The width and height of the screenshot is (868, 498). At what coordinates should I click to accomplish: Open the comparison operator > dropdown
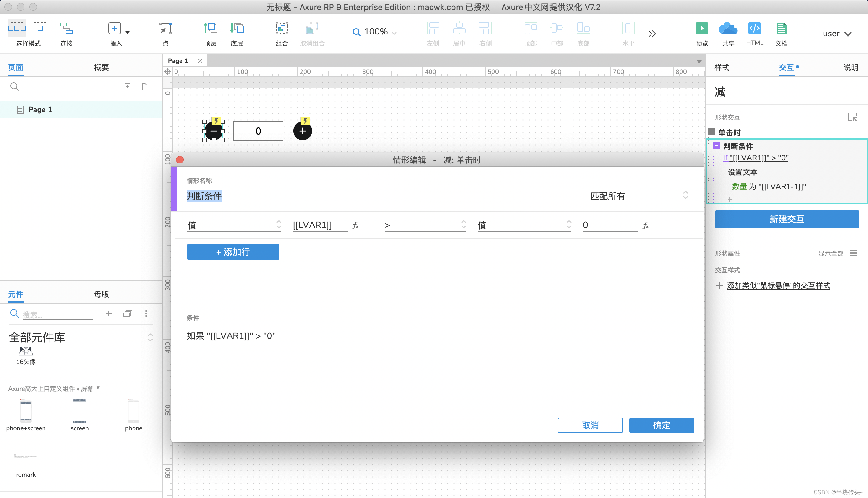pos(425,225)
